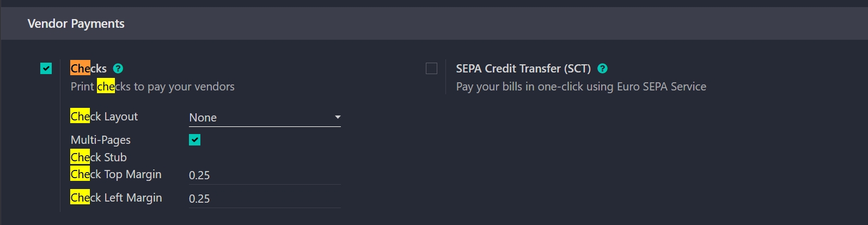Click the SEPA Credit Transfer (SCT) title
The height and width of the screenshot is (225, 868).
(523, 69)
